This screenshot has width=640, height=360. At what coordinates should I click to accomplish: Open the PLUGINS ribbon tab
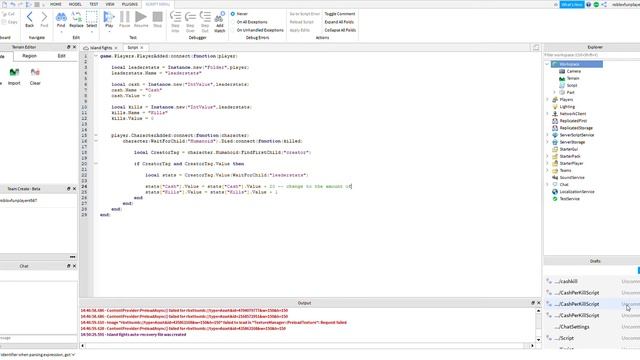[130, 4]
